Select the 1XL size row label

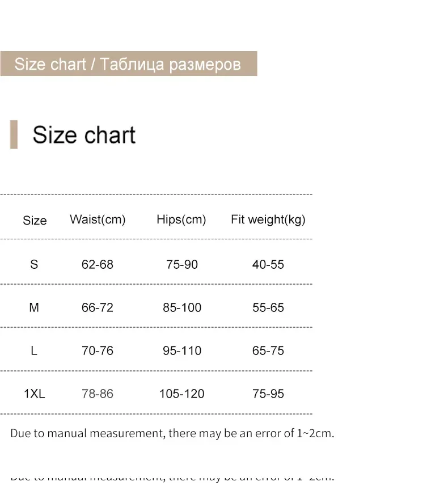tap(35, 394)
